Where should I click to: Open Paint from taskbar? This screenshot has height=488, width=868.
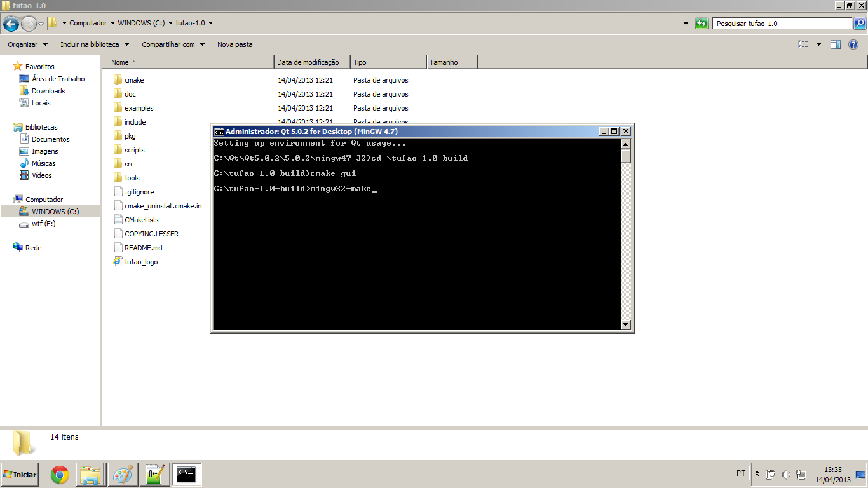pyautogui.click(x=123, y=475)
